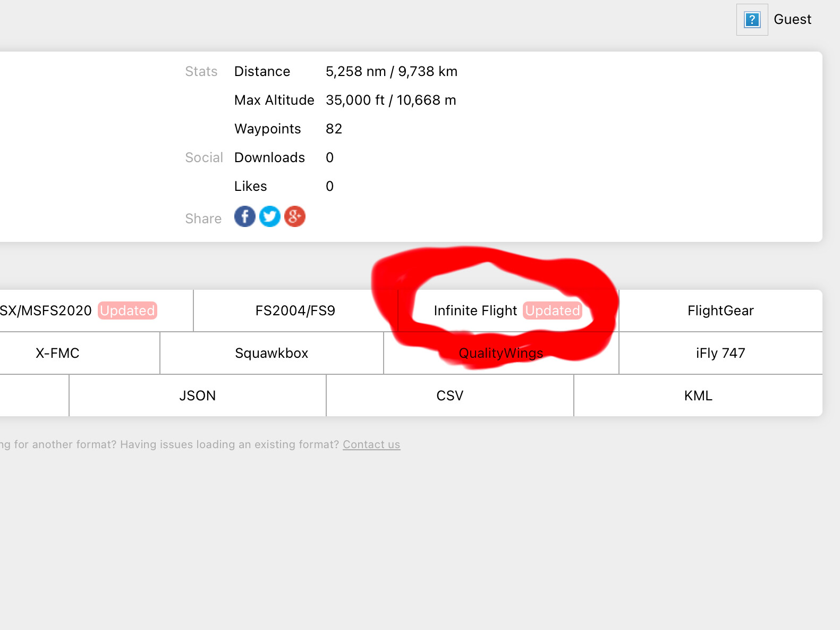Viewport: 840px width, 630px height.
Task: Click the Social section heading
Action: (203, 157)
